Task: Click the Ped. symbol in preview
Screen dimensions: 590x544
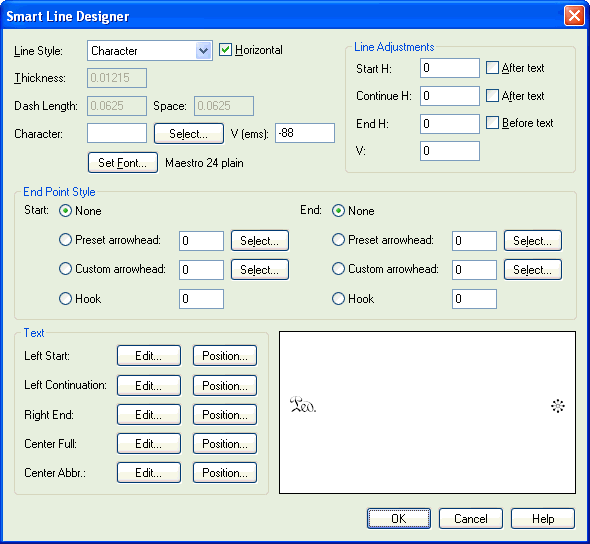Action: click(303, 405)
